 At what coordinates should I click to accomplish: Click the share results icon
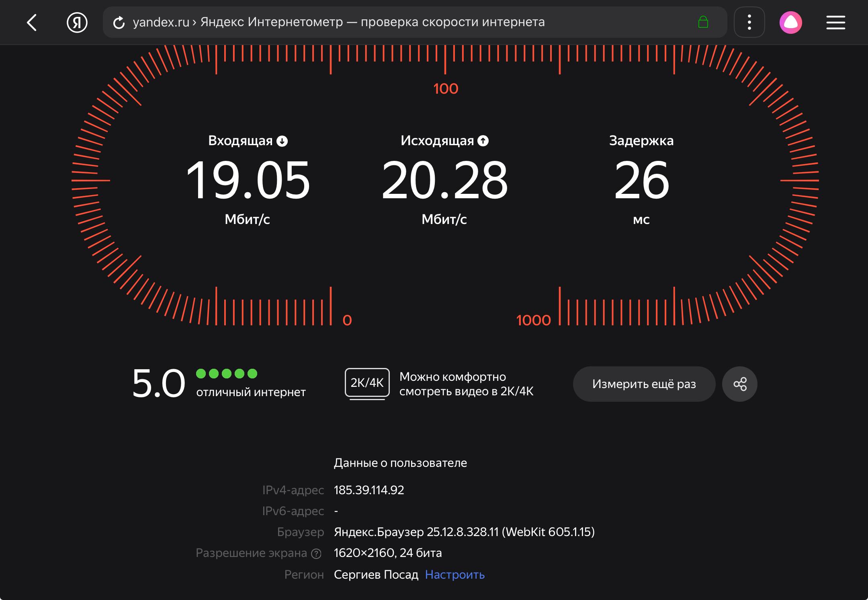[739, 384]
